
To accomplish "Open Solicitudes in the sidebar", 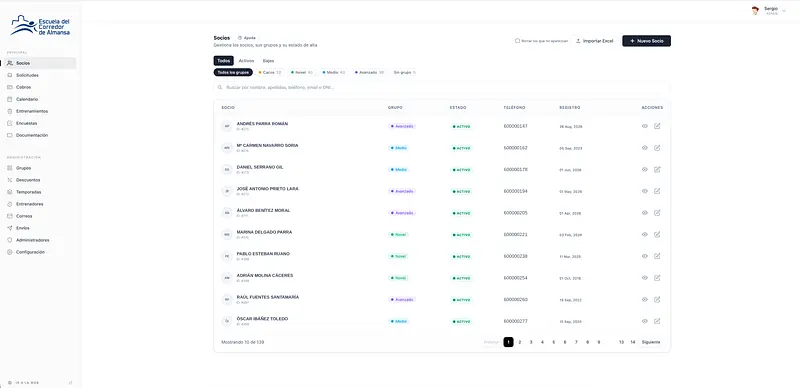I will pyautogui.click(x=41, y=75).
